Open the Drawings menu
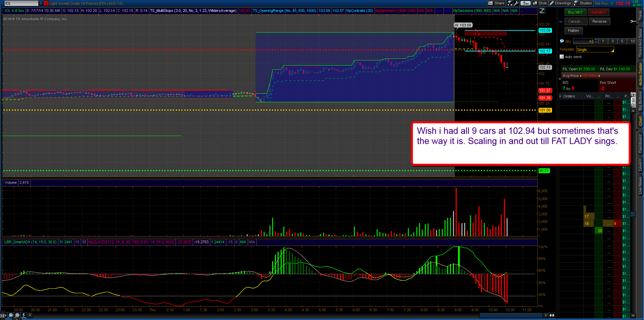This screenshot has height=320, width=644. point(560,3)
